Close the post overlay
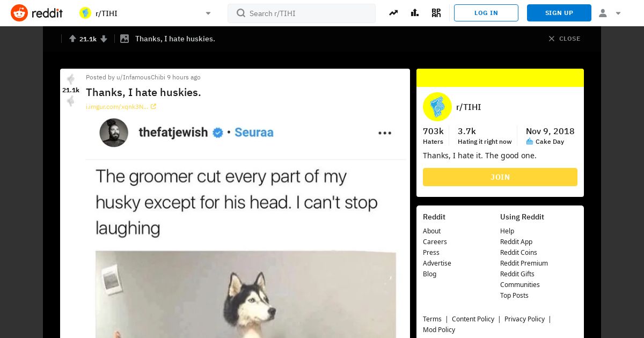644x338 pixels. pyautogui.click(x=564, y=39)
